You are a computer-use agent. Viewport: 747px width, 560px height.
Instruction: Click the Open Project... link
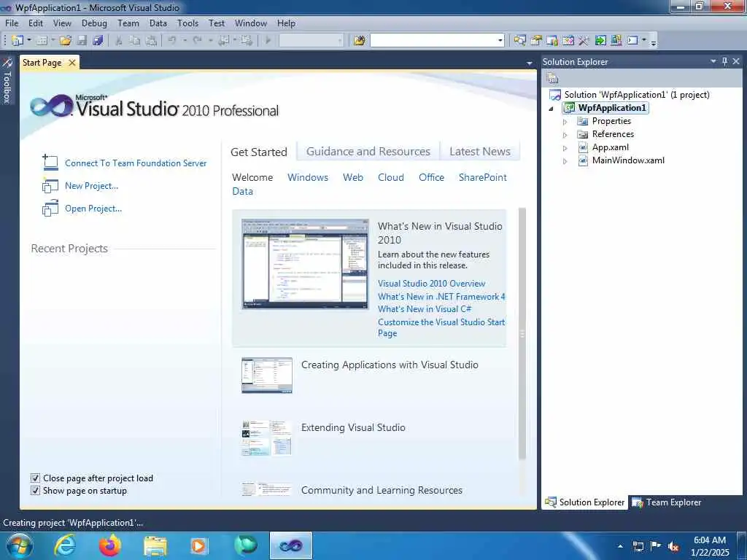tap(93, 209)
